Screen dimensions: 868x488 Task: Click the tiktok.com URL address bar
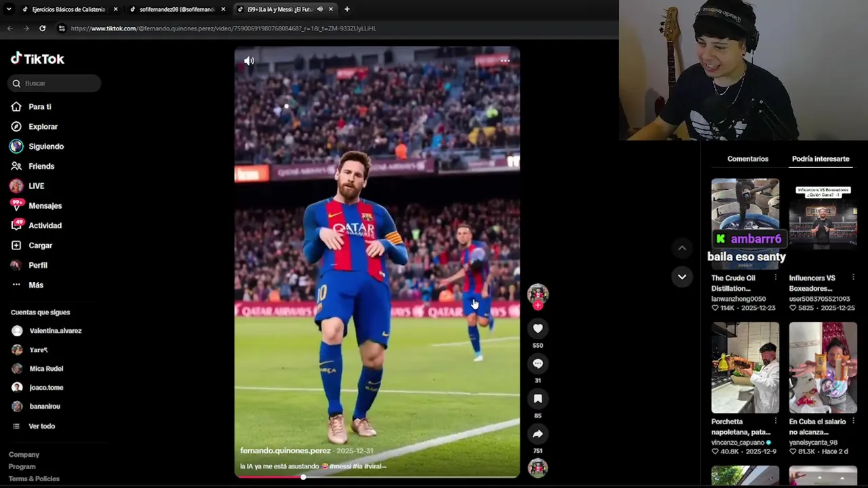tap(224, 28)
